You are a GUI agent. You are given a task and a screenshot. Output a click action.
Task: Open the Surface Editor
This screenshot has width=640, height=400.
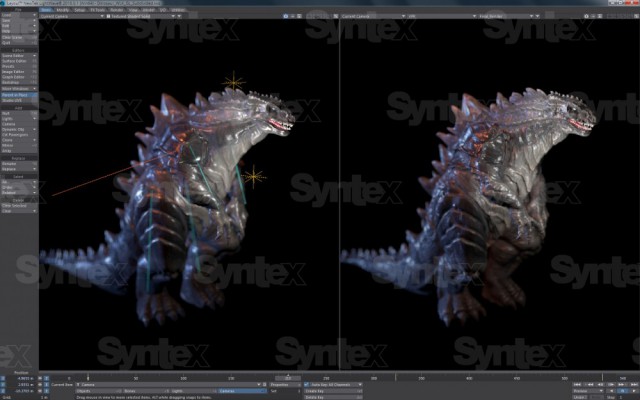coord(19,61)
